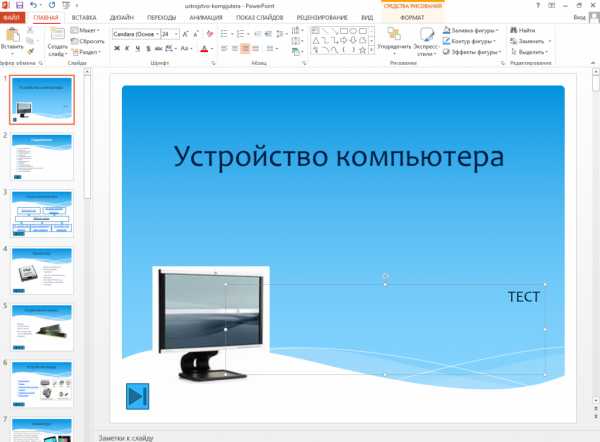600x442 pixels.
Task: Click next-slide action button on the slide
Action: [137, 396]
